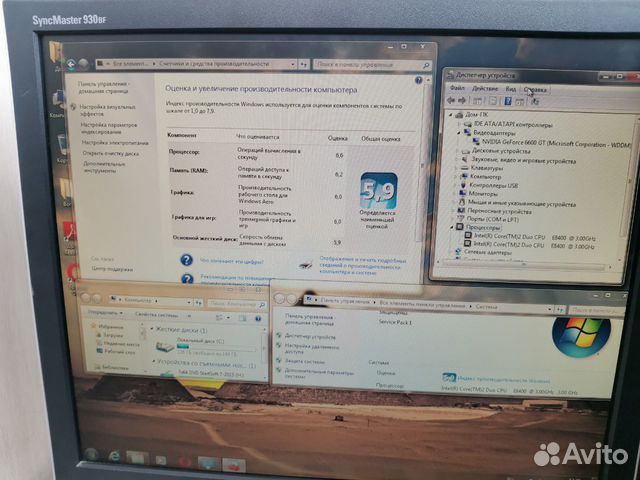Open Отображение и печать подробных сведений link
The image size is (640, 480).
pyautogui.click(x=362, y=265)
